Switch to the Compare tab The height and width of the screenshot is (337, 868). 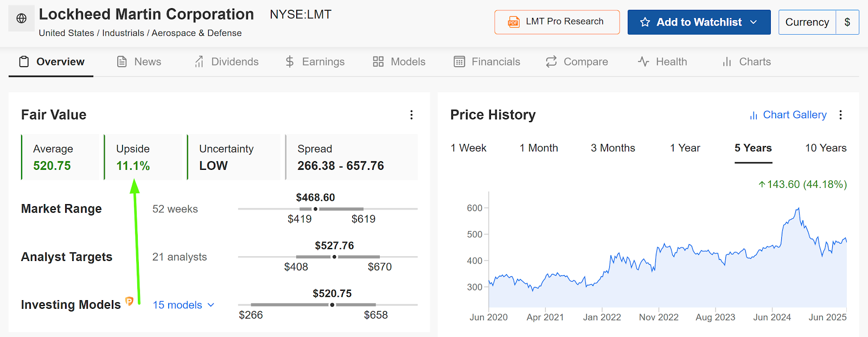click(x=577, y=62)
